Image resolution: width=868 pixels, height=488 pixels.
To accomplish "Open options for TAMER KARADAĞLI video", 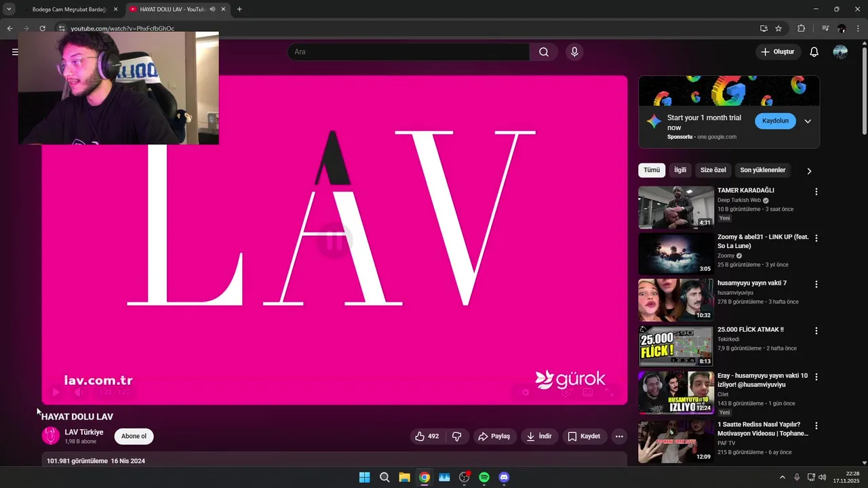I will tap(816, 192).
